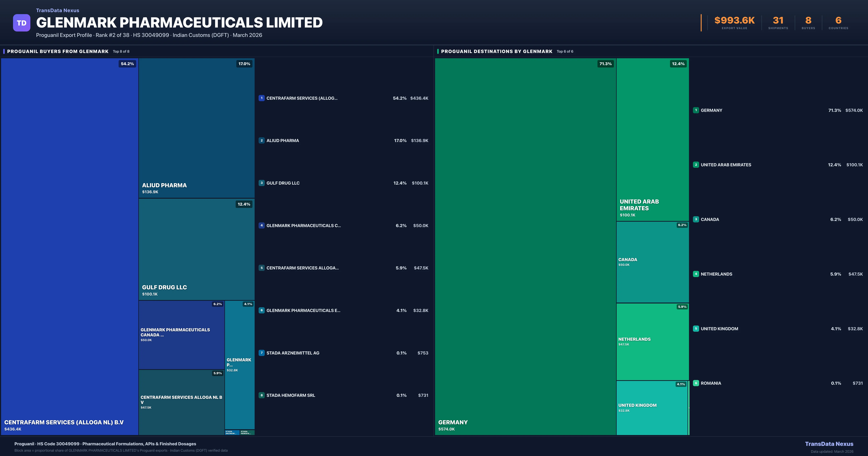Click rank 6 badge next to Romania
Image resolution: width=868 pixels, height=456 pixels.
[696, 383]
